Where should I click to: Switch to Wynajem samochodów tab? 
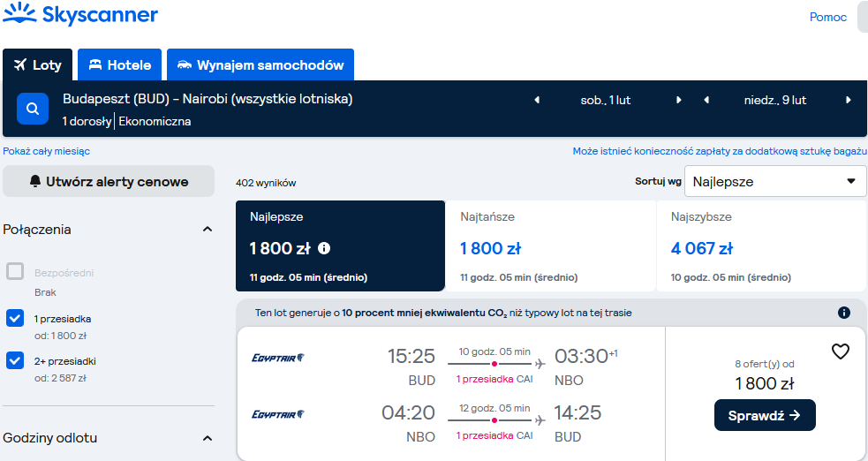pyautogui.click(x=260, y=64)
